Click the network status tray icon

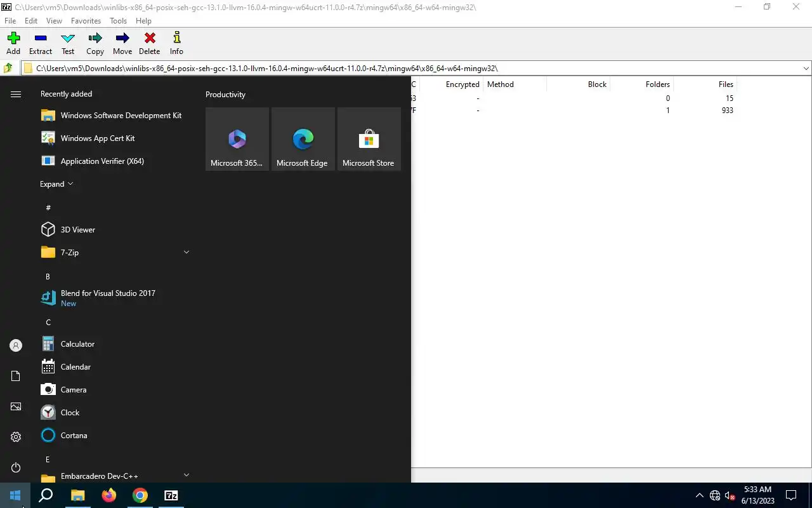click(715, 495)
